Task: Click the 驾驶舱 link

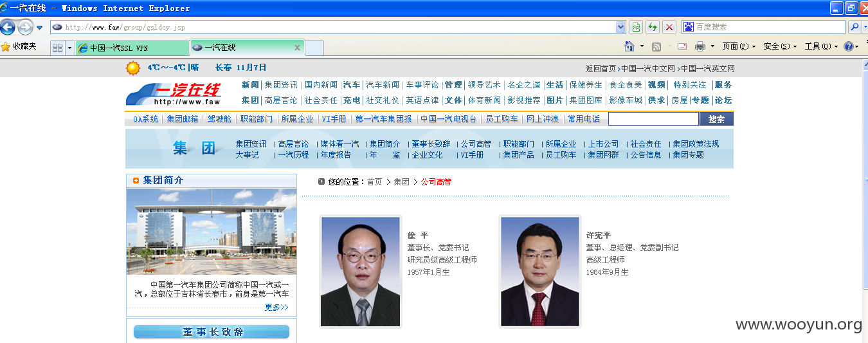Action: [219, 119]
